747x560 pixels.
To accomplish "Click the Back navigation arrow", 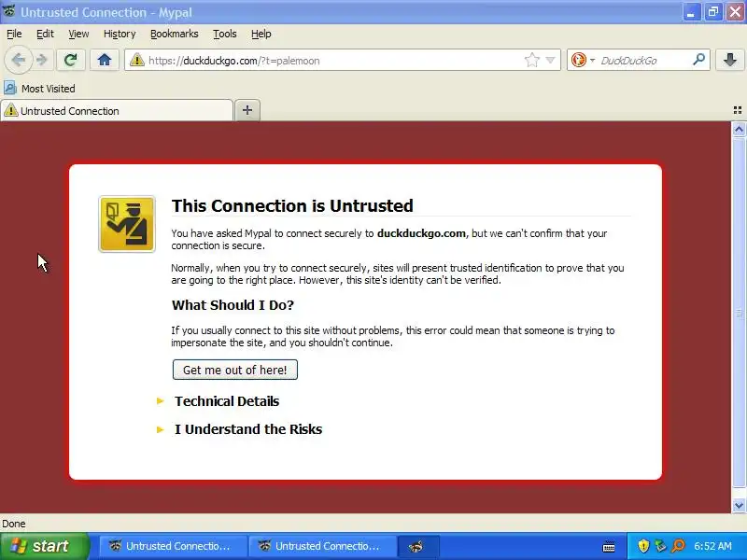I will pos(19,61).
